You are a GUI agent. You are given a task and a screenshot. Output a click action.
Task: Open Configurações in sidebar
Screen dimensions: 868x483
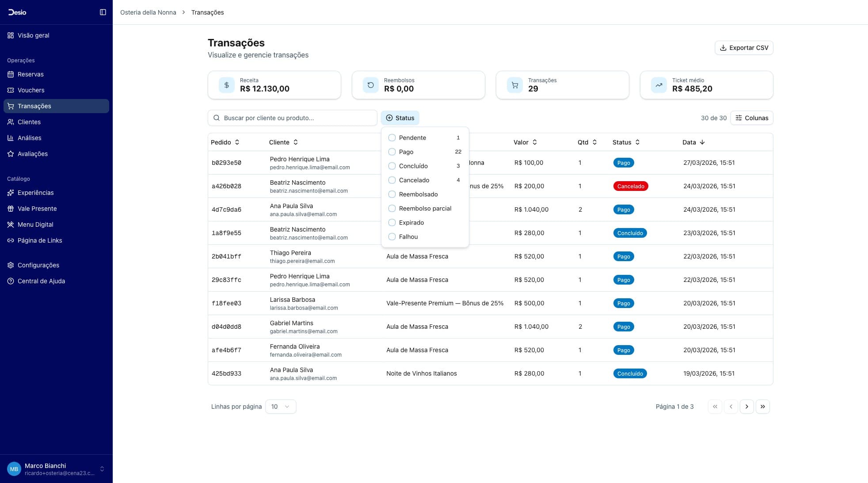(56, 265)
